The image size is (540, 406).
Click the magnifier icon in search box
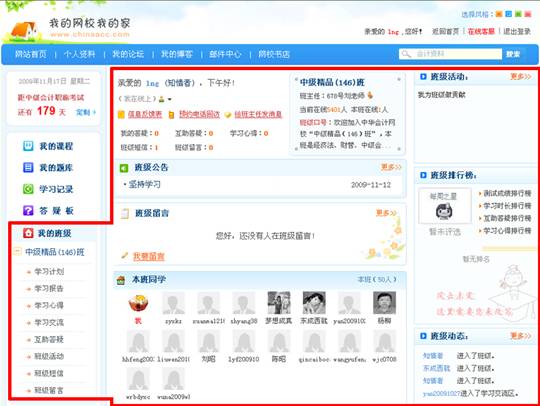pos(407,54)
